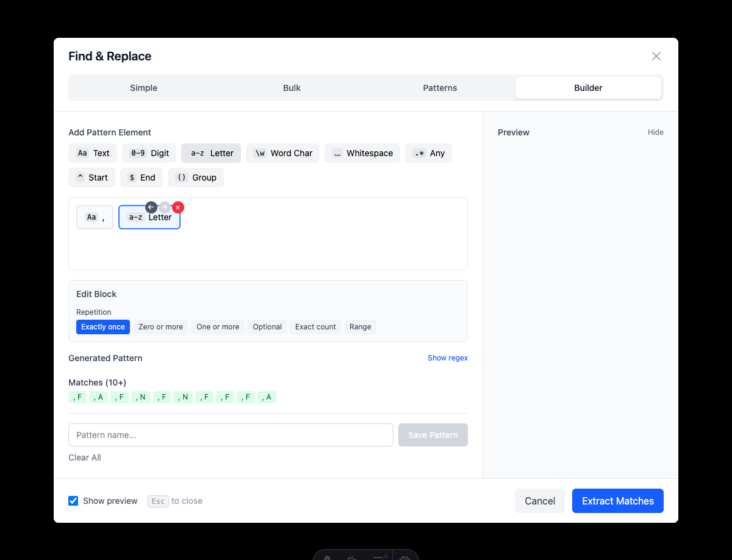This screenshot has width=732, height=560.
Task: Open the Bulk mode
Action: pyautogui.click(x=292, y=87)
